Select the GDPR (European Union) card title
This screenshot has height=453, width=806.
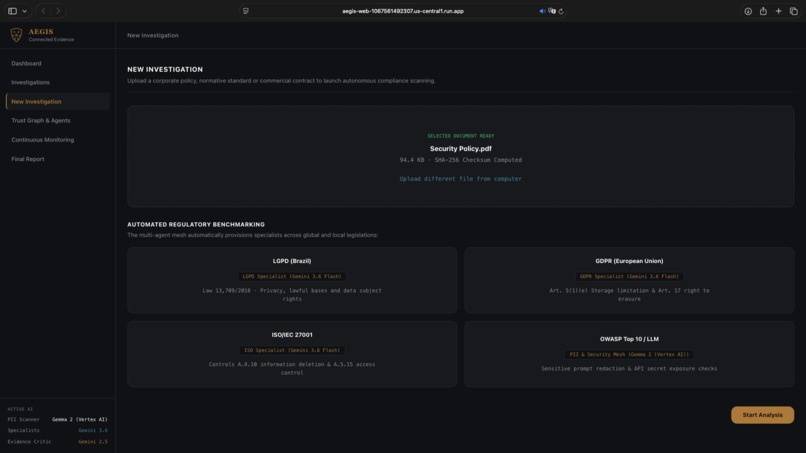(629, 261)
